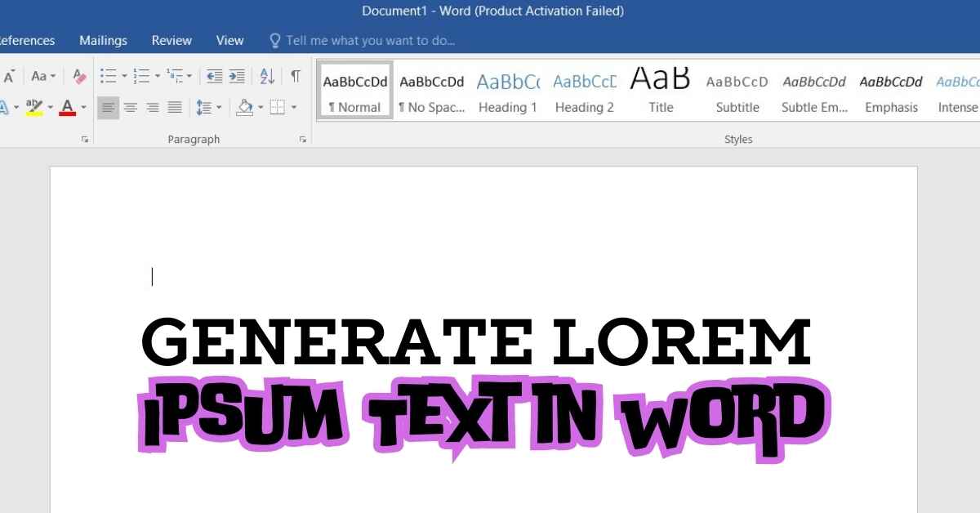Screen dimensions: 980x513
Task: Toggle the Align Right button
Action: [x=152, y=107]
